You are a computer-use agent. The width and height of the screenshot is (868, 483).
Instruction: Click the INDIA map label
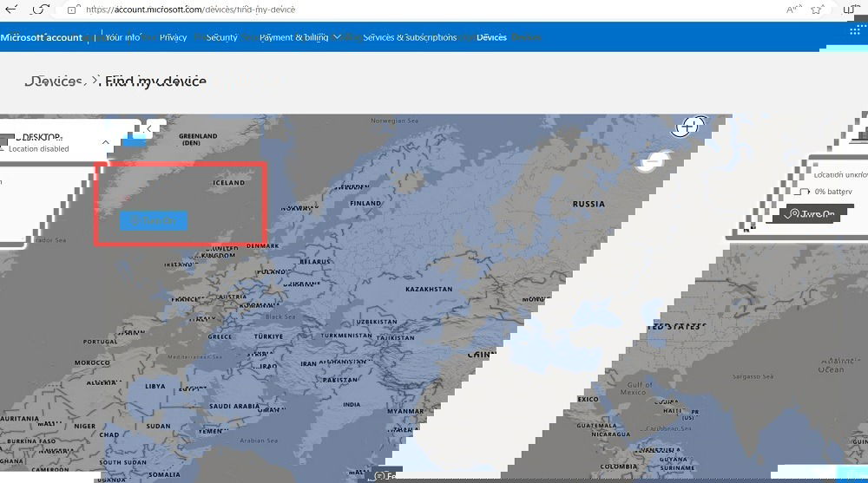coord(352,404)
